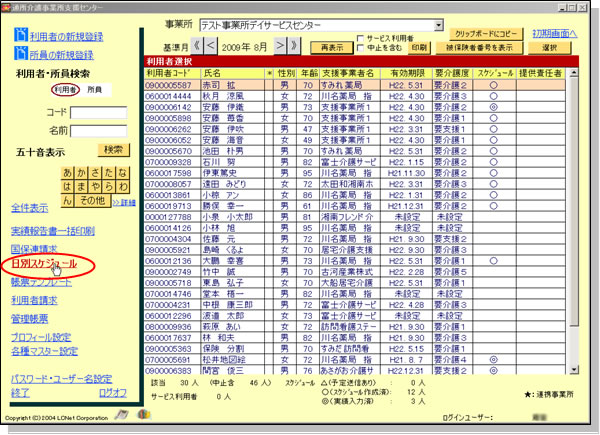Image resolution: width=600 pixels, height=435 pixels.
Task: Open the 利用者請求 link
Action: 34,300
